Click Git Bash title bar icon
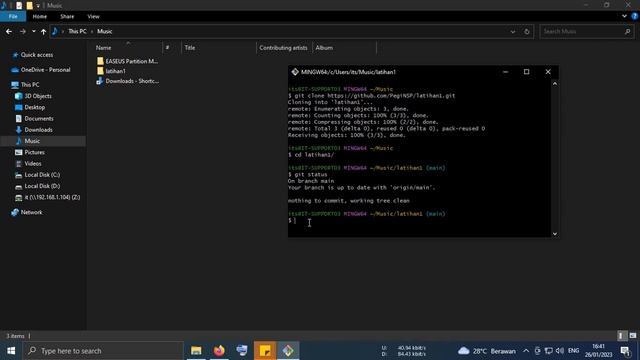640x360 pixels. (x=295, y=72)
